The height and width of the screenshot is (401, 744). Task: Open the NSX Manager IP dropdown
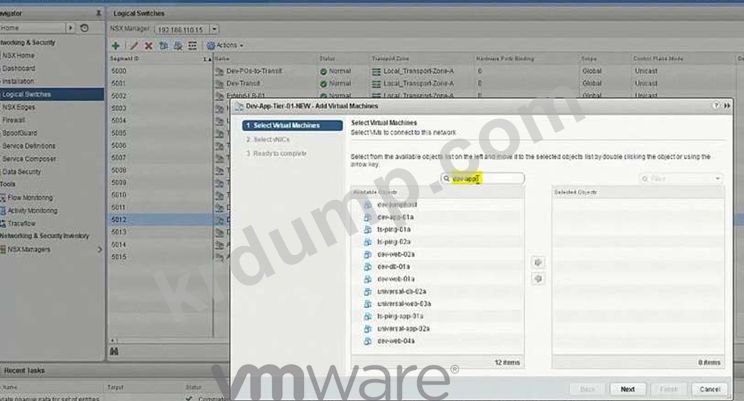pos(214,29)
